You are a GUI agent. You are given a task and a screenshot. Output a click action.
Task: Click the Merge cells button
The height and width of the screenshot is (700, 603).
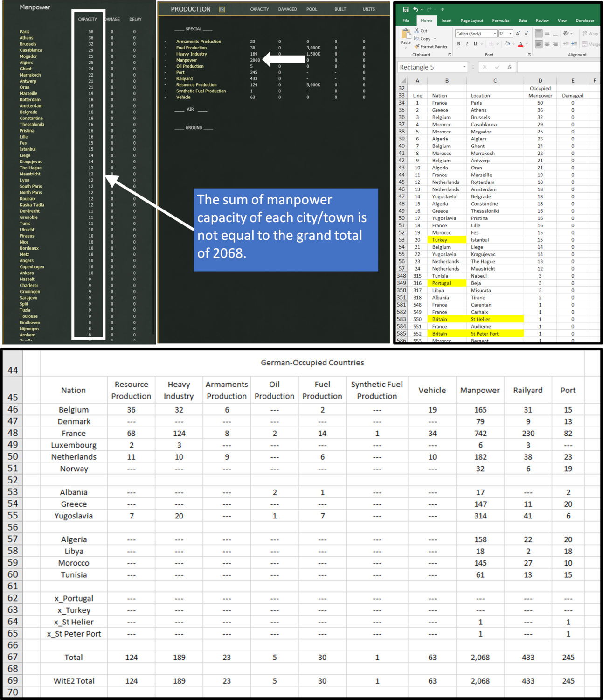[x=590, y=44]
